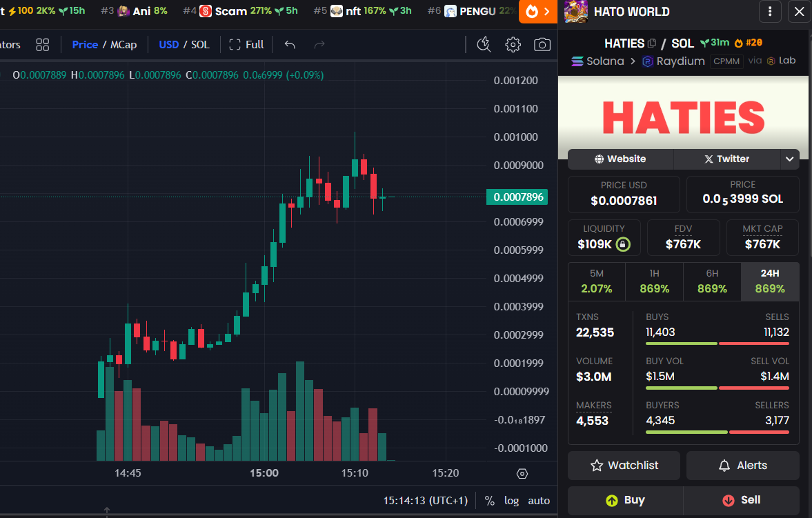Close the HATO WORLD panel
This screenshot has height=518, width=812.
(x=799, y=12)
